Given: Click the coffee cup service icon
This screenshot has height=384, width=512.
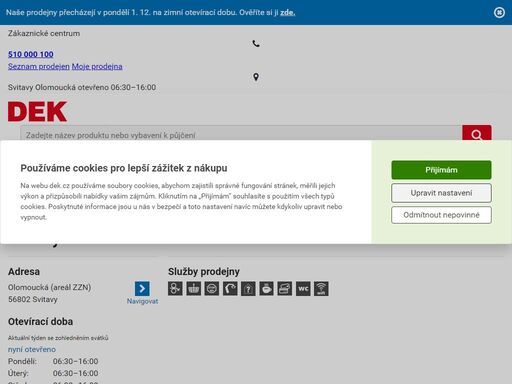Looking at the screenshot, I should tap(266, 289).
